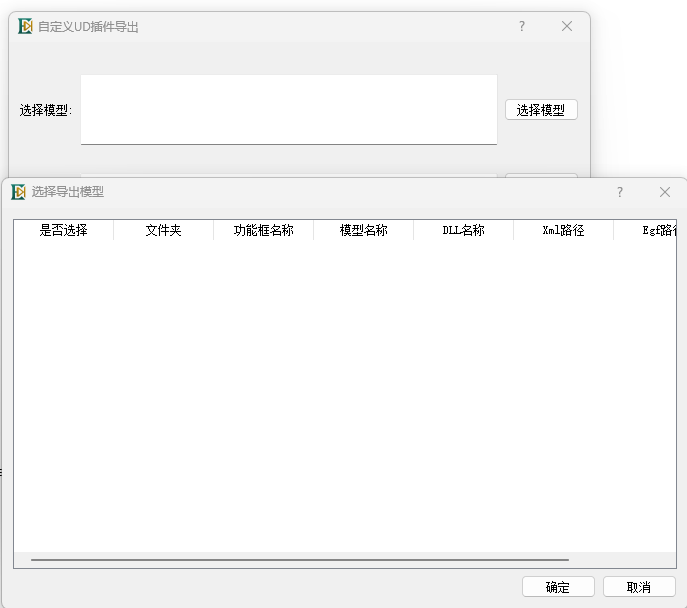This screenshot has height=608, width=687.
Task: Close the 自定义UD插件导出 window
Action: tap(567, 27)
